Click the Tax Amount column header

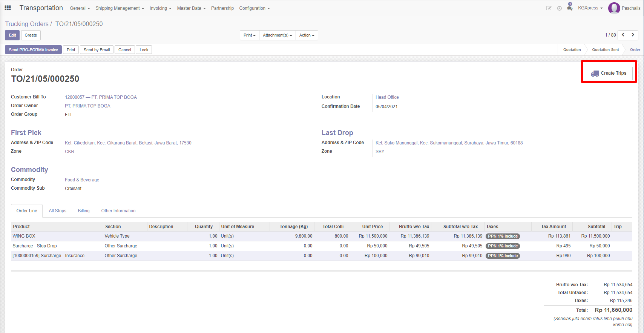[x=552, y=227]
